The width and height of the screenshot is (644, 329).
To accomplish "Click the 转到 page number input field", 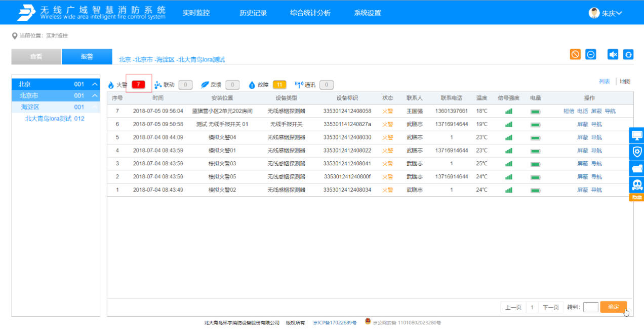I will (590, 307).
